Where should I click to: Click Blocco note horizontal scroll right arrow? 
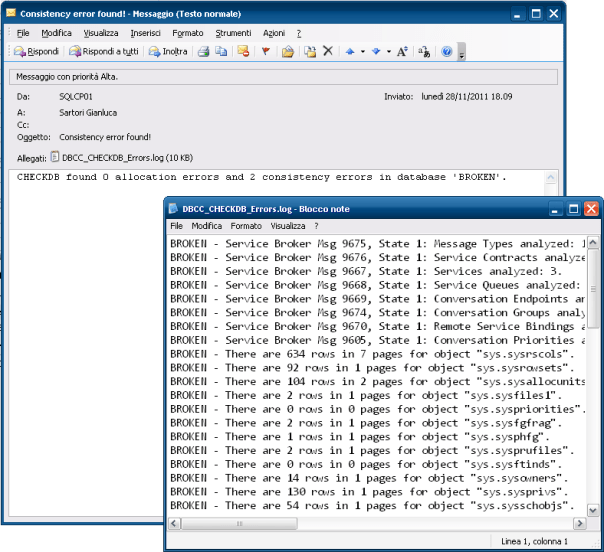click(x=580, y=523)
